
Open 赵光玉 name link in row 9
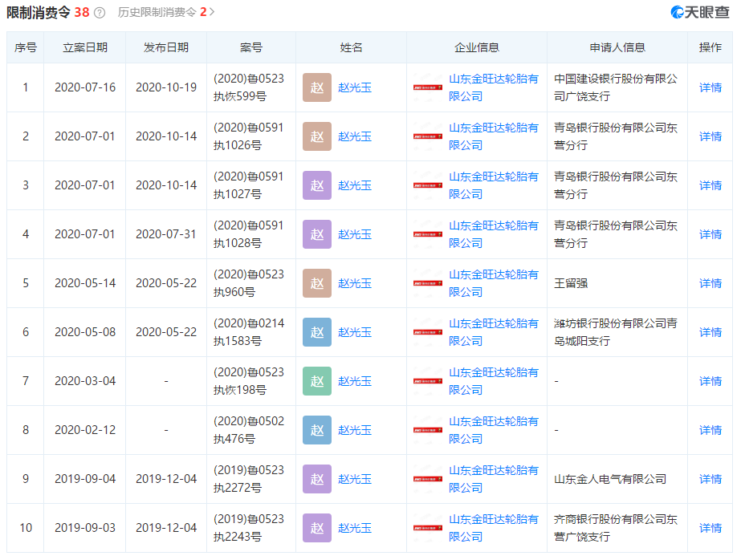coord(355,479)
